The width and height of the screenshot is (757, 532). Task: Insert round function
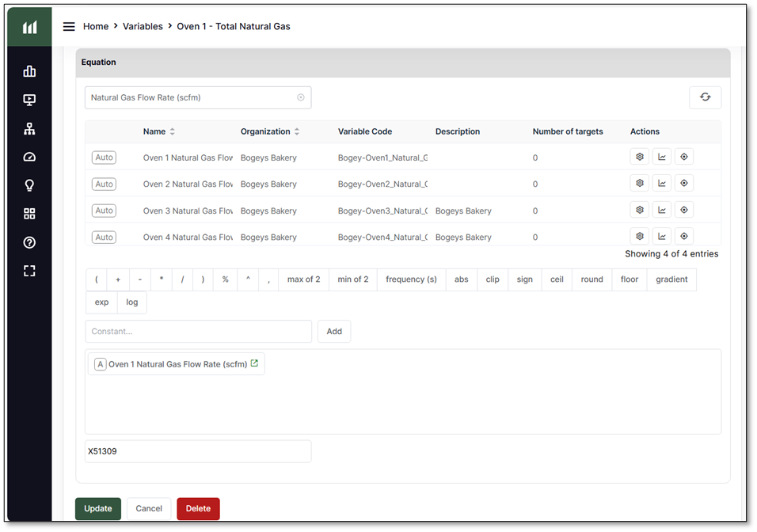[x=592, y=279]
